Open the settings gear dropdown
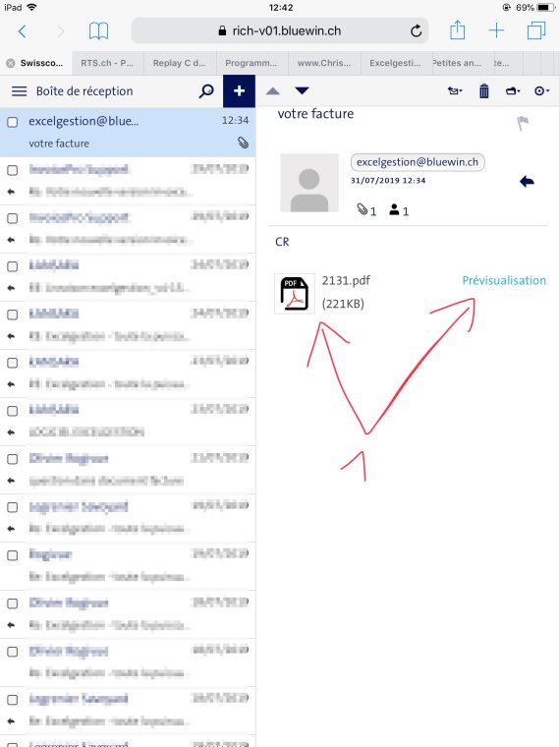 [542, 90]
